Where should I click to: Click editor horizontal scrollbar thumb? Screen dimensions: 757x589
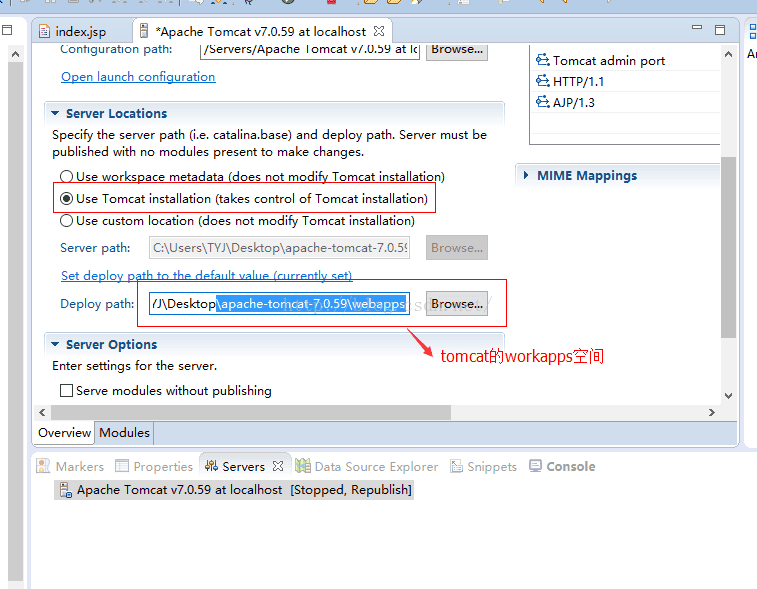click(251, 412)
